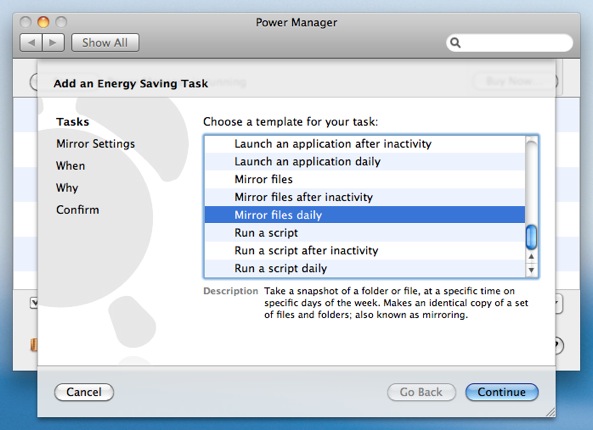The width and height of the screenshot is (593, 430).
Task: Click the Tasks step in sidebar
Action: tap(73, 122)
